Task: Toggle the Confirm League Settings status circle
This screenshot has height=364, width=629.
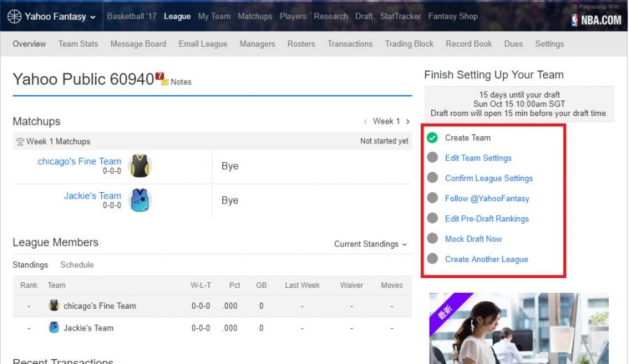Action: pos(432,177)
